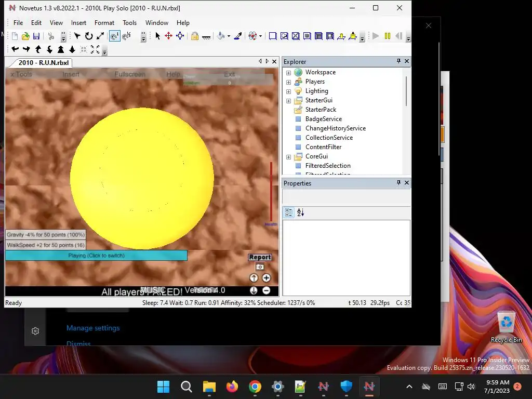Sort Properties alphabetically with A-Z icon

tap(301, 212)
